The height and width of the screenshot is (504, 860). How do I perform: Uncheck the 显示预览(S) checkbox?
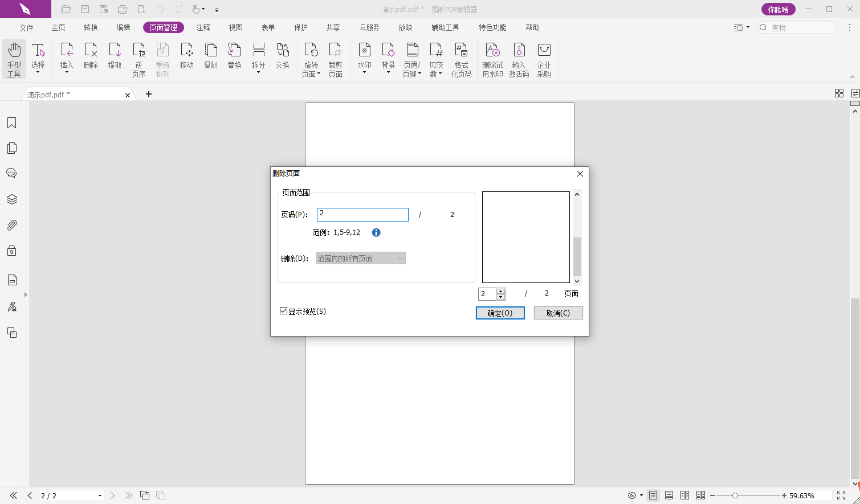pyautogui.click(x=283, y=311)
